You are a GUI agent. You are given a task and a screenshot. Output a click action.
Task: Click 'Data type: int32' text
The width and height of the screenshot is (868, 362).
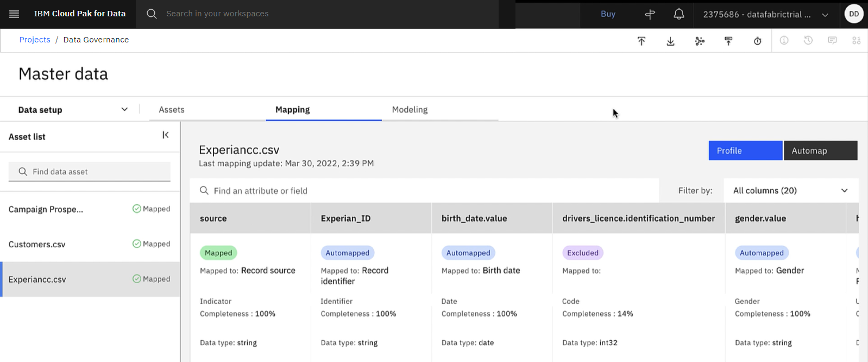590,343
